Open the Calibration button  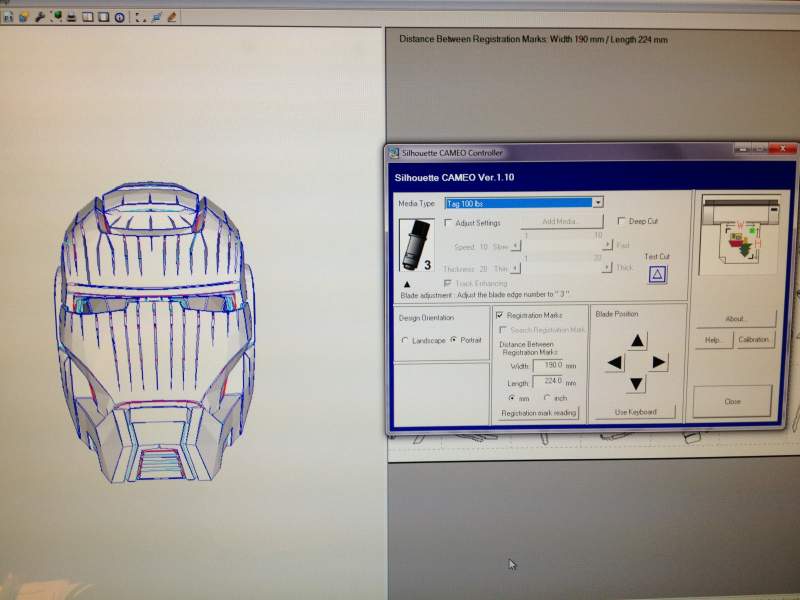[754, 339]
